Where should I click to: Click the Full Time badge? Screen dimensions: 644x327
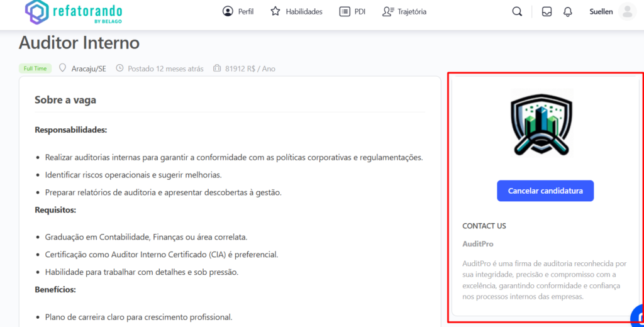click(x=35, y=69)
